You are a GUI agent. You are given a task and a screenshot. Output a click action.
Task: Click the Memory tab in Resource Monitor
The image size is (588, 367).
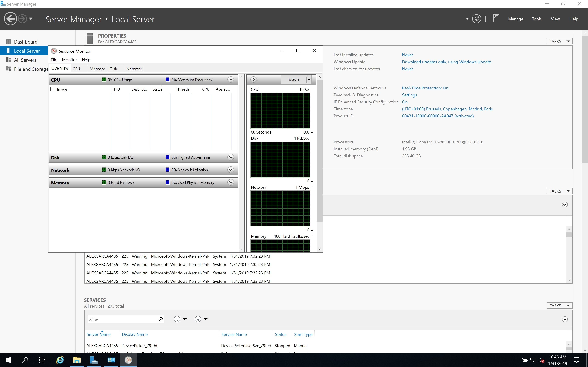pos(97,69)
